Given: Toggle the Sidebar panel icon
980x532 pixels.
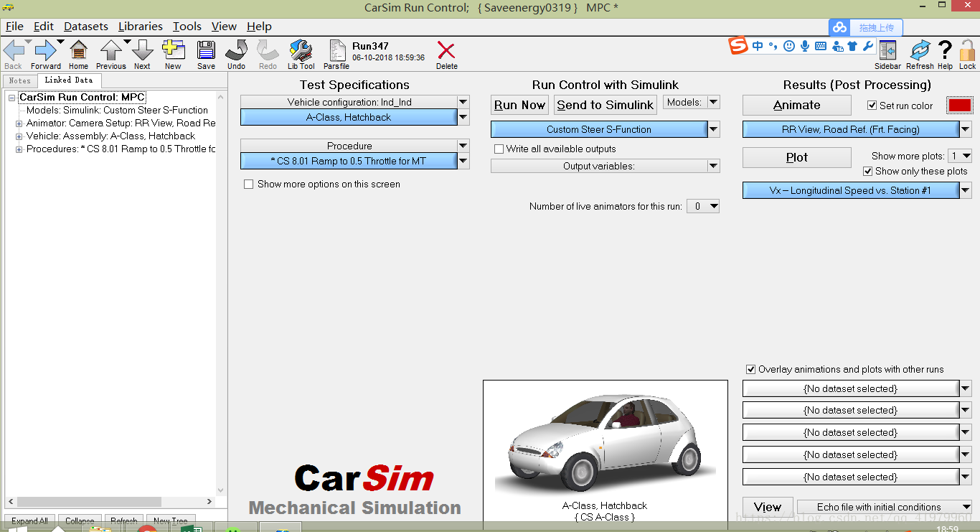Looking at the screenshot, I should coord(887,51).
